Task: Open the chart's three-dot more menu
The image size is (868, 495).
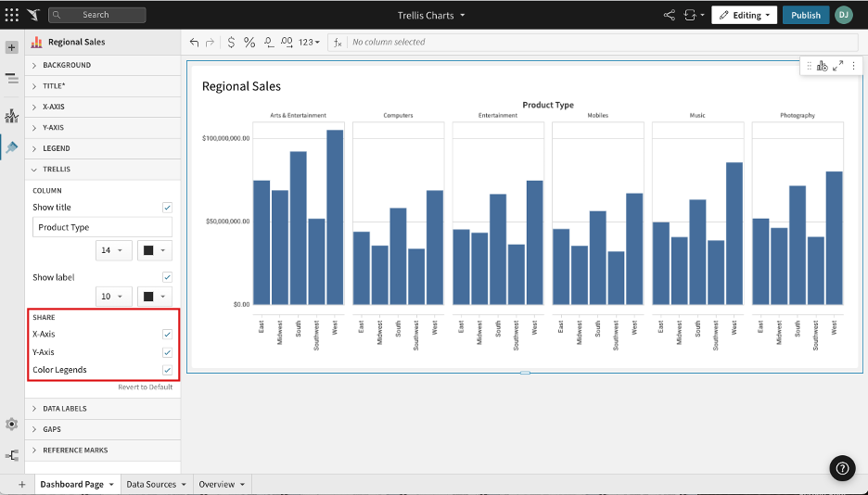Action: tap(853, 66)
